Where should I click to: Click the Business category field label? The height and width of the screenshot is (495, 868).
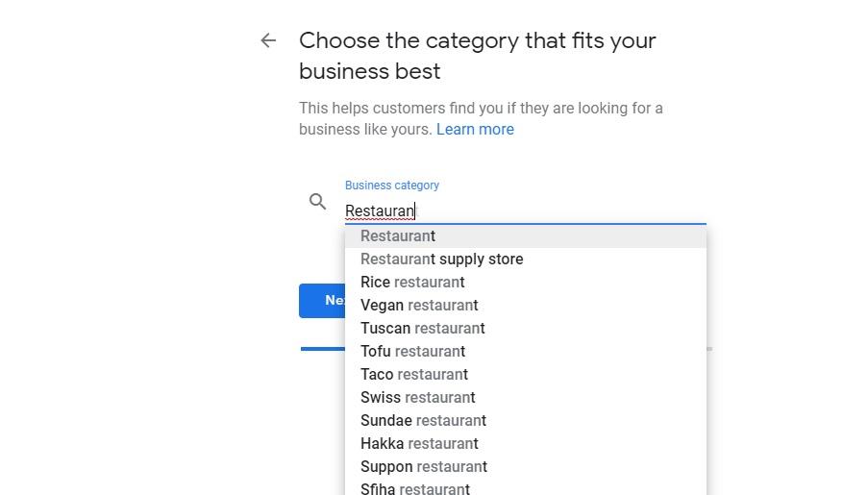click(392, 186)
